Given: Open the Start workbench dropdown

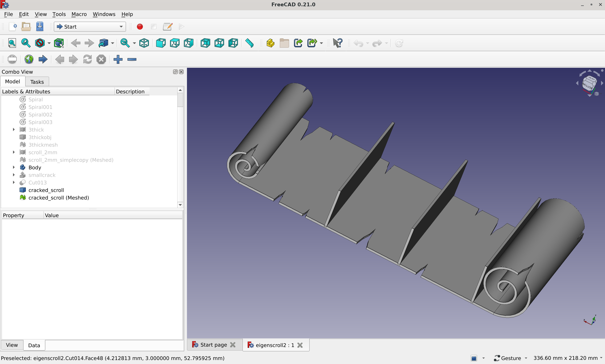Looking at the screenshot, I should (90, 27).
